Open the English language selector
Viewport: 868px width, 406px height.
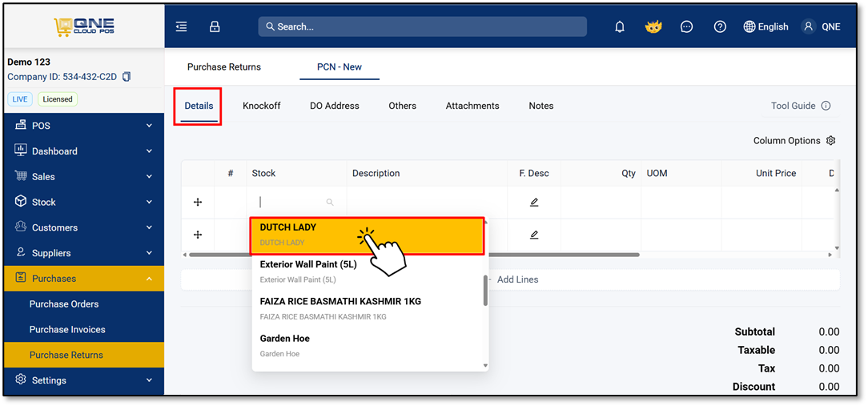coord(766,26)
